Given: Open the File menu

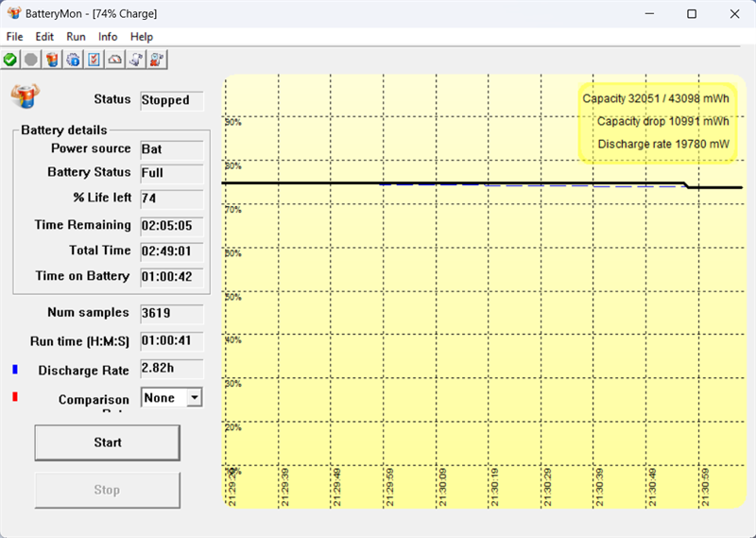Looking at the screenshot, I should (x=14, y=37).
